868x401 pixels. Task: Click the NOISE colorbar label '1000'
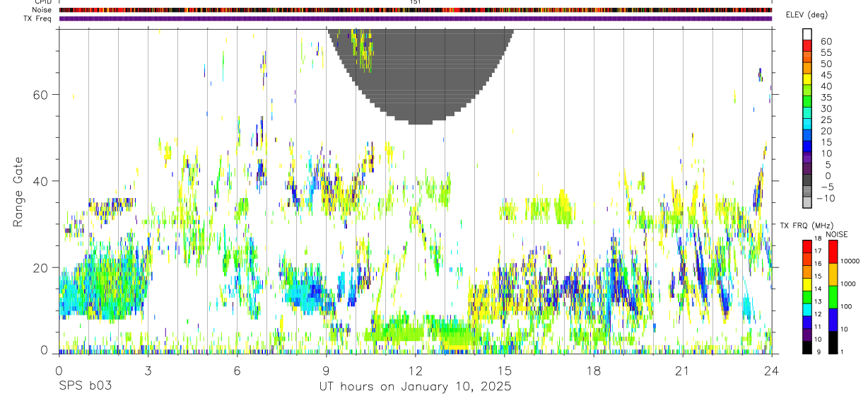tap(850, 284)
